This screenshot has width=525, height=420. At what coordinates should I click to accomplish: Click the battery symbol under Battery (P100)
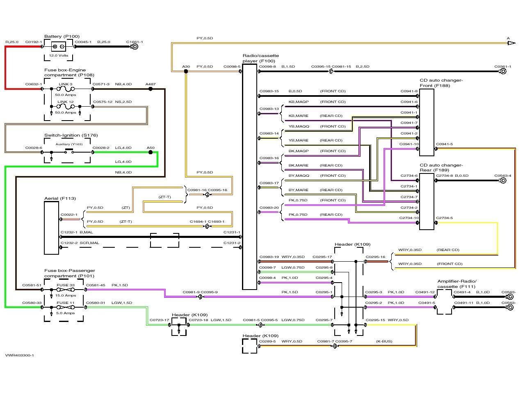pos(59,47)
